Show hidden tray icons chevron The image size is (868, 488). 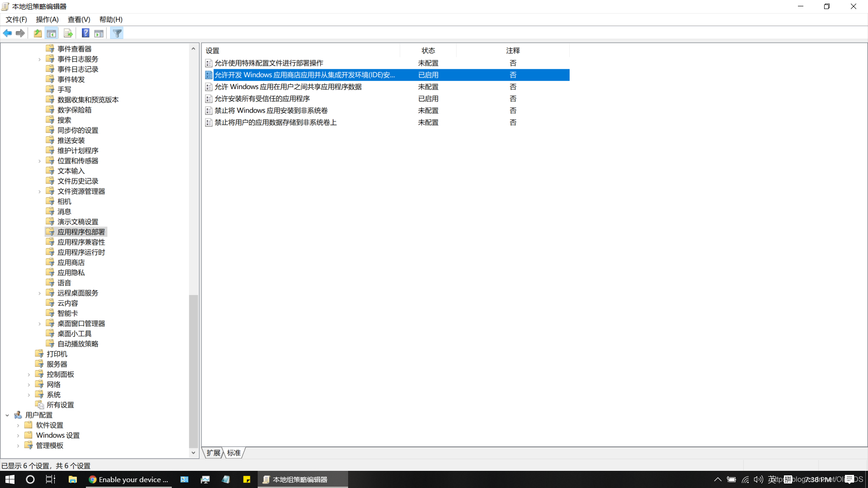pos(717,479)
